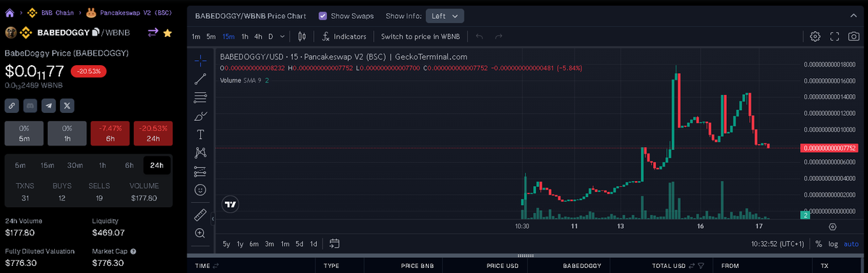This screenshot has width=868, height=273.
Task: Select the 24h price change box
Action: click(153, 133)
